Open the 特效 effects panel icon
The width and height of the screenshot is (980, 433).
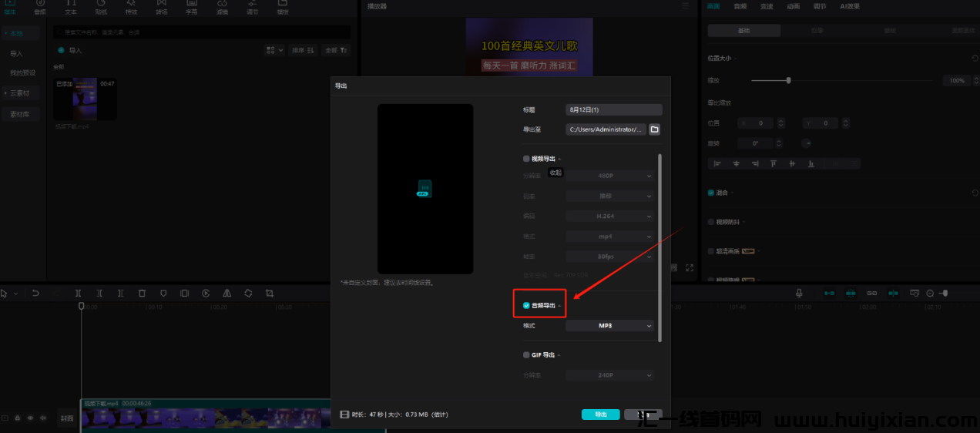pos(131,7)
